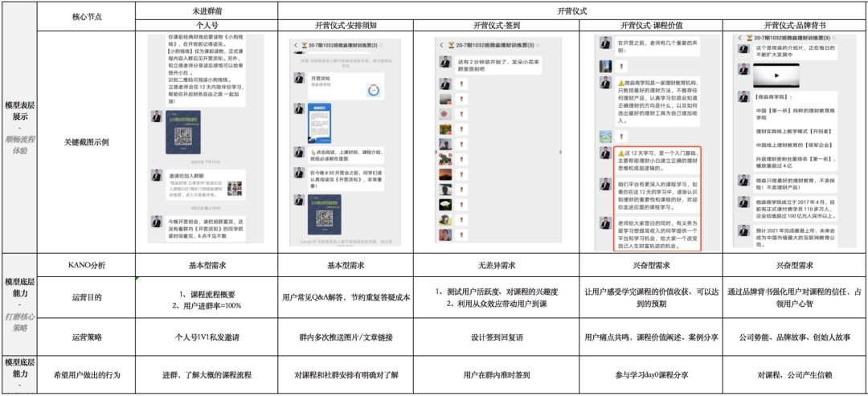Viewport: 868px width, 396px height.
Task: Click the blue circular 开营须知 mini-program icon
Action: (x=375, y=89)
